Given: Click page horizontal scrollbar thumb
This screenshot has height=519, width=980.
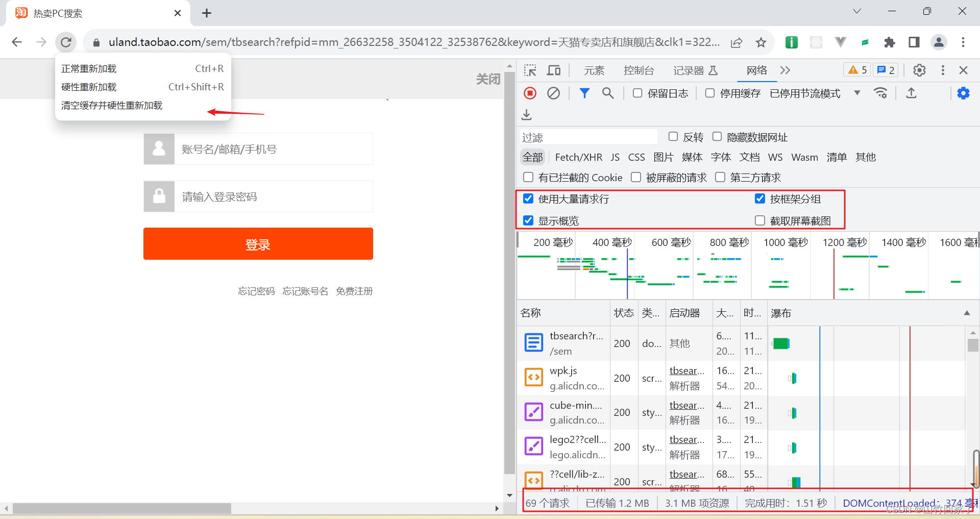Looking at the screenshot, I should pos(122,508).
